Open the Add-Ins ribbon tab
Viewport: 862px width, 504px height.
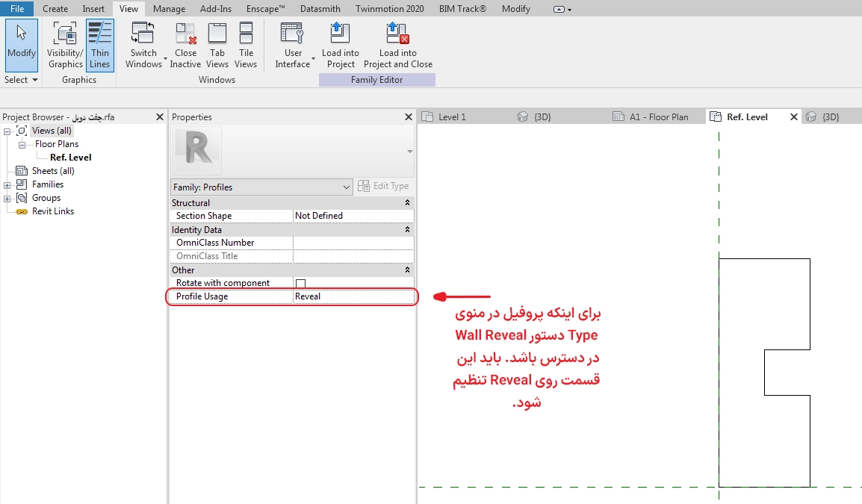pos(216,9)
